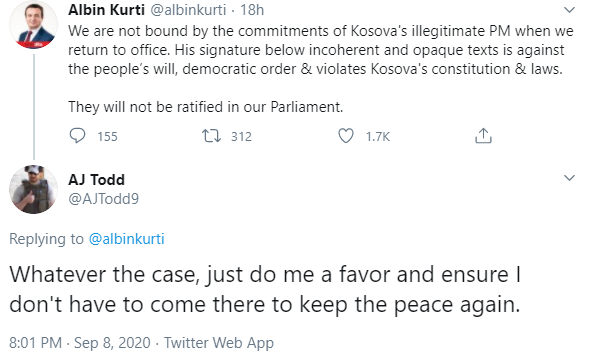Screen dimensions: 591x363
Task: Open the Albin Kurti display name
Action: click(x=106, y=10)
